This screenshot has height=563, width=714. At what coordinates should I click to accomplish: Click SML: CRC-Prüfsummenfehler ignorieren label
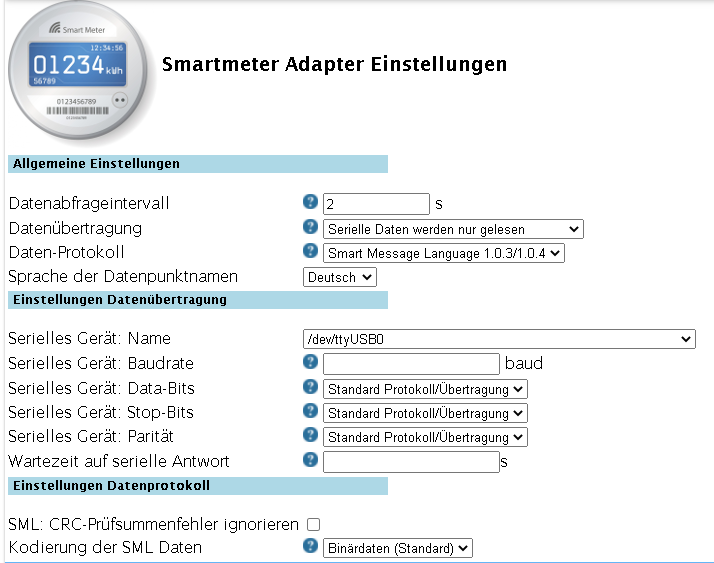coord(153,524)
